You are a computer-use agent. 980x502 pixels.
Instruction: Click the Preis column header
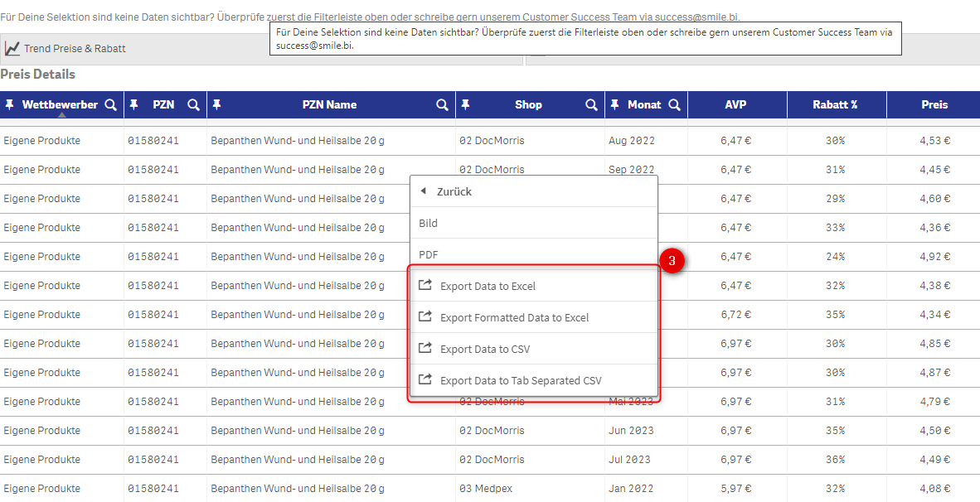(x=934, y=105)
